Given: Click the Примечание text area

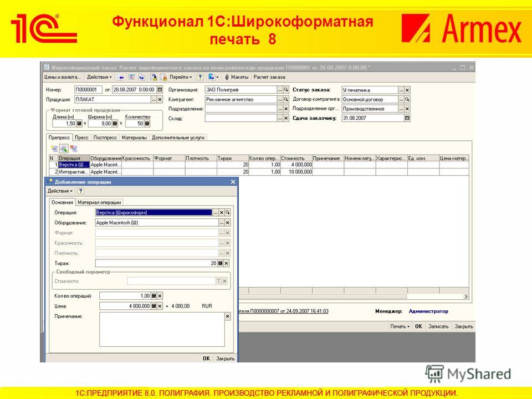Looking at the screenshot, I should (162, 329).
